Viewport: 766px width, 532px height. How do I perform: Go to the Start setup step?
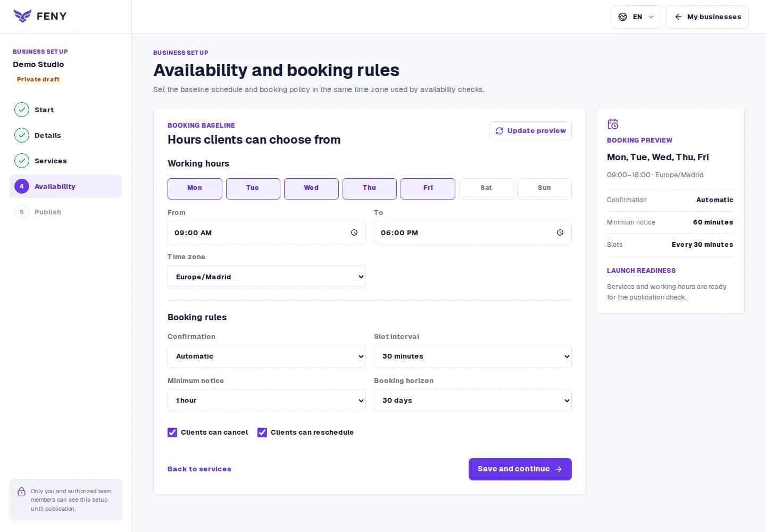65,110
